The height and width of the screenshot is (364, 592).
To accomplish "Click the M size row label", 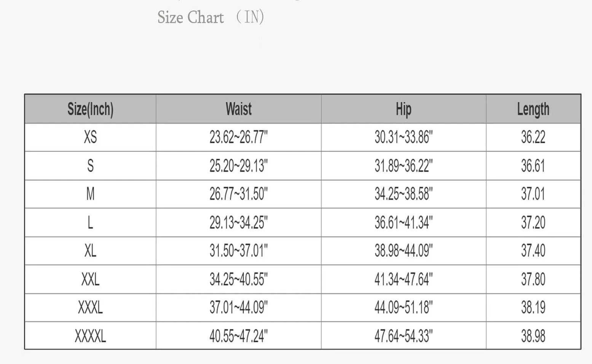I will (90, 194).
